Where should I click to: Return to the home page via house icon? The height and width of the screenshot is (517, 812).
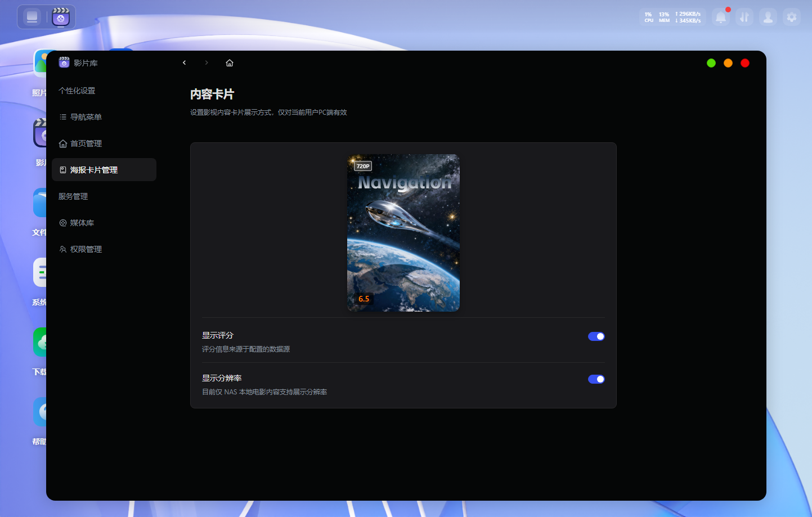(230, 63)
